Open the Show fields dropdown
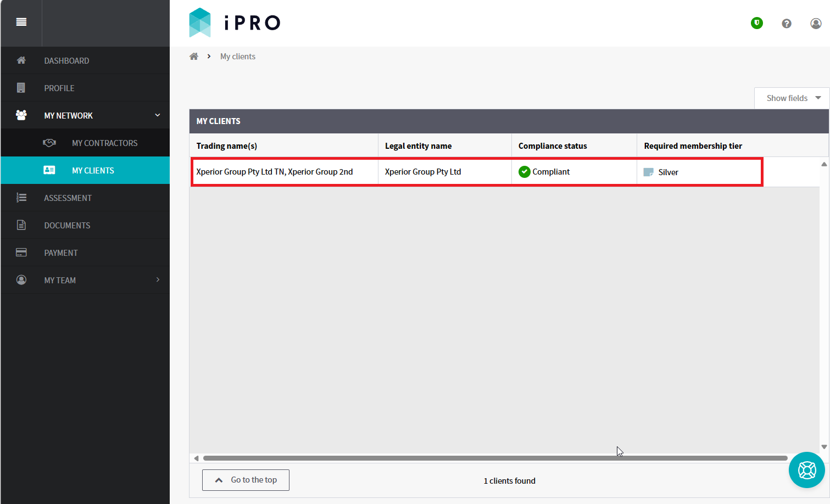 point(792,98)
